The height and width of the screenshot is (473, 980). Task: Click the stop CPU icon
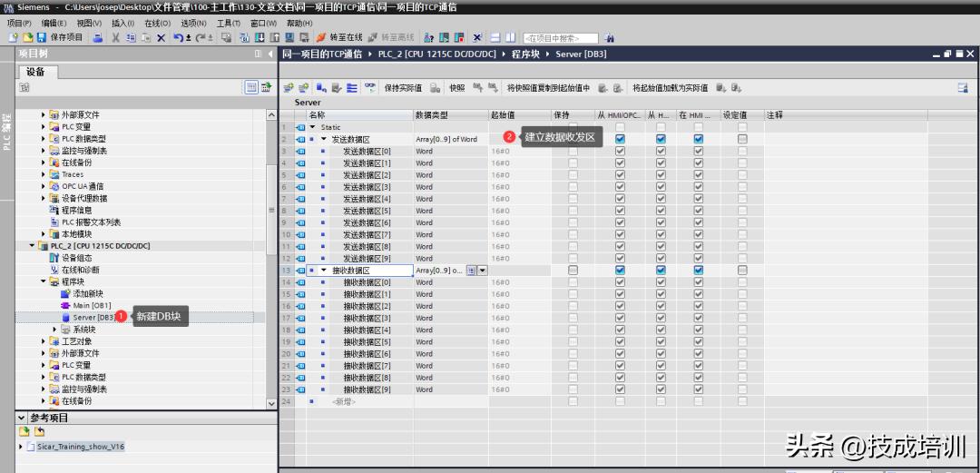coord(459,37)
